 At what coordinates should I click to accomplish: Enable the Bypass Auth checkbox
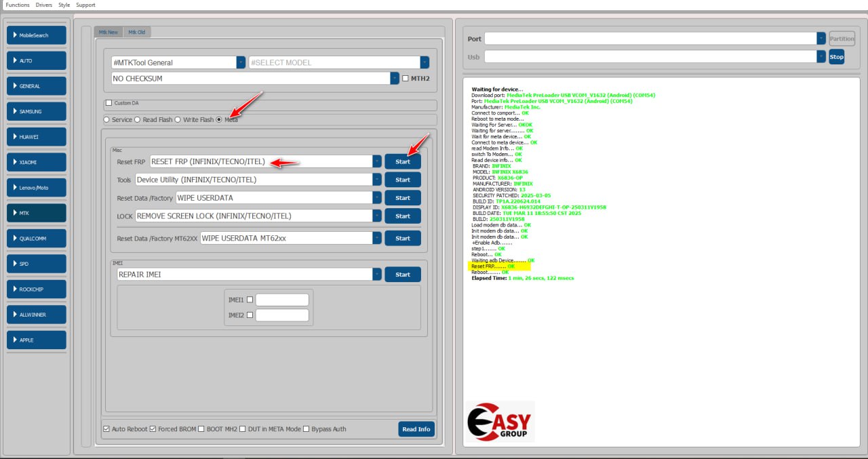[x=307, y=429]
